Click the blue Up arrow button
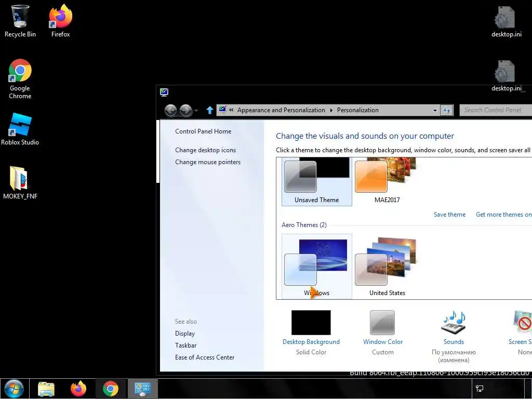The image size is (532, 399). [x=210, y=110]
